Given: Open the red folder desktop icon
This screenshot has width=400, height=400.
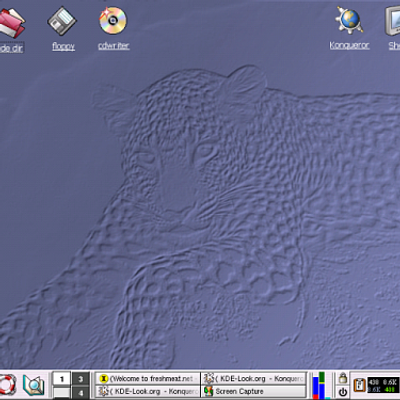Looking at the screenshot, I should pyautogui.click(x=11, y=23).
